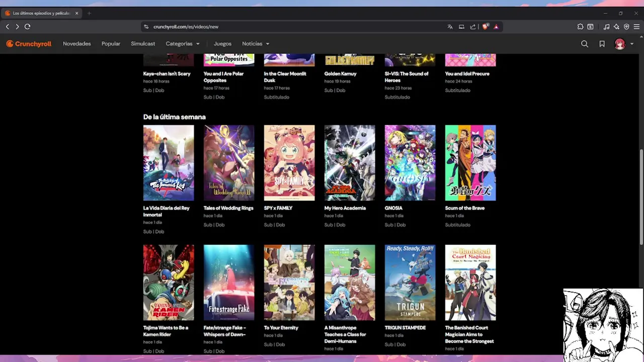Open the Novedades nav item
This screenshot has width=644, height=362.
[76, 44]
